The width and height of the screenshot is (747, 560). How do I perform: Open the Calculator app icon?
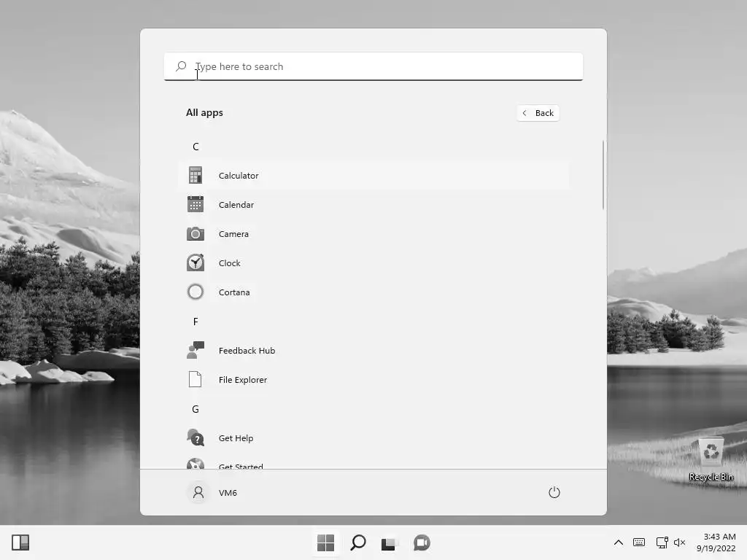click(x=196, y=175)
